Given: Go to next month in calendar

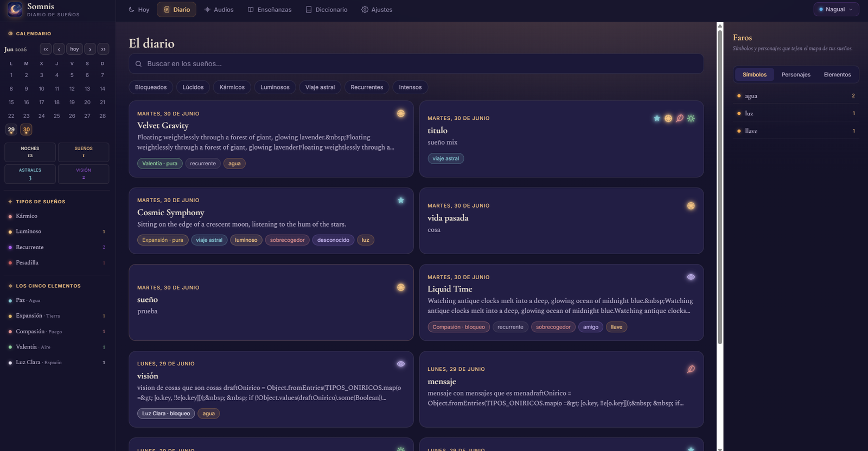Looking at the screenshot, I should tap(90, 49).
